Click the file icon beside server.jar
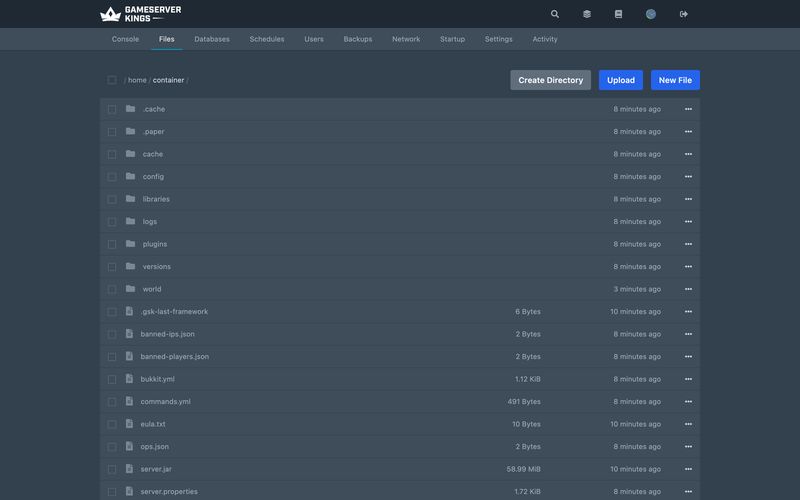The image size is (800, 500). (130, 468)
